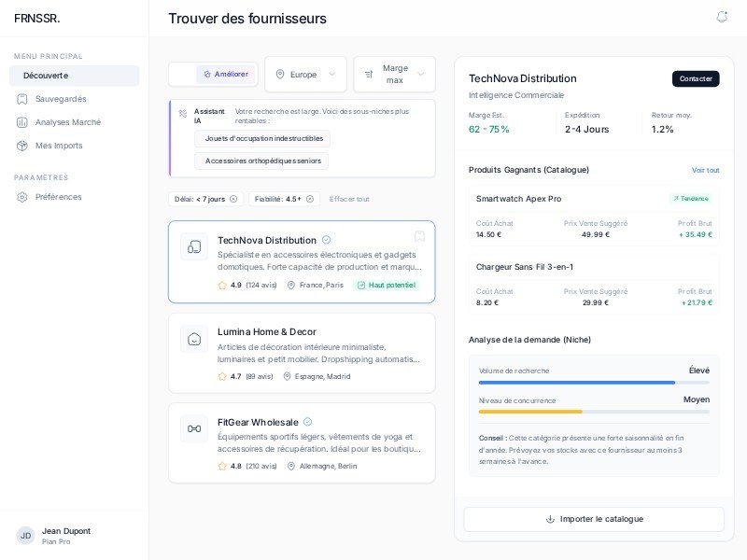Image resolution: width=747 pixels, height=560 pixels.
Task: Bookmark the TechNova Distribution supplier card
Action: (419, 236)
